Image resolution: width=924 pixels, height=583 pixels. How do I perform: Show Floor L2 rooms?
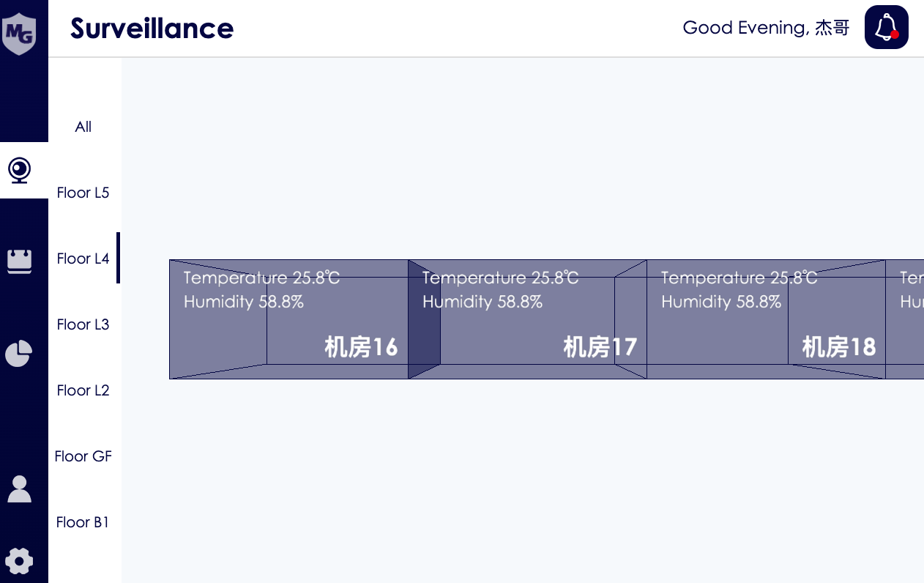(x=83, y=390)
